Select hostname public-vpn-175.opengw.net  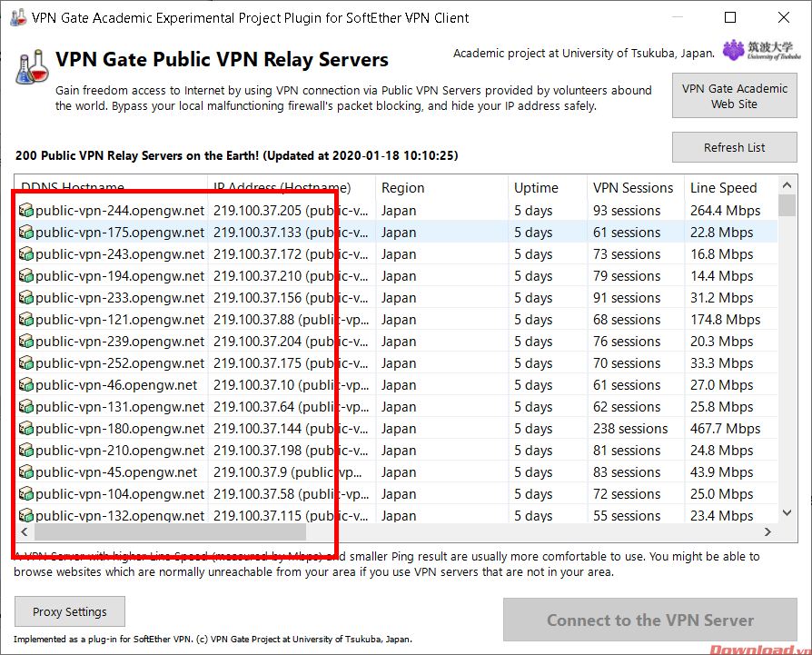(120, 233)
